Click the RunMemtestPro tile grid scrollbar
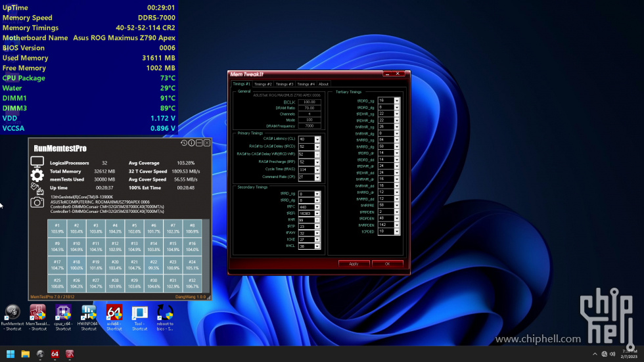644x362 pixels. [x=206, y=256]
